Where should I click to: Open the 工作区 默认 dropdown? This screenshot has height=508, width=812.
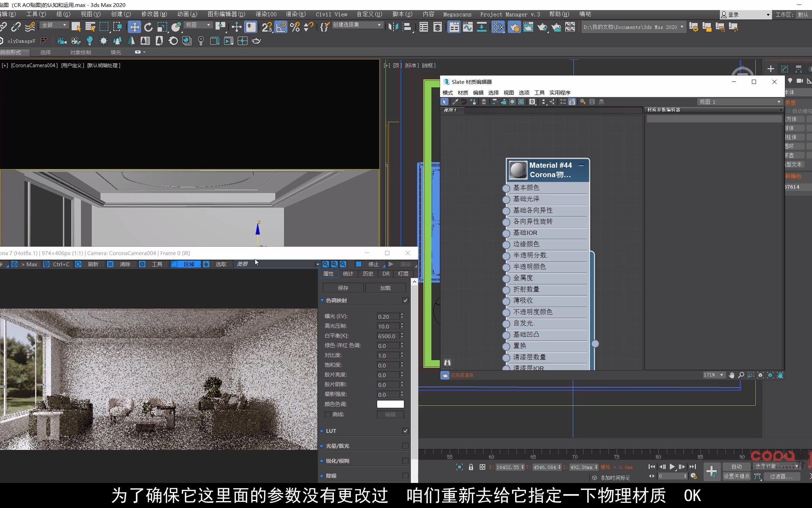pos(803,15)
